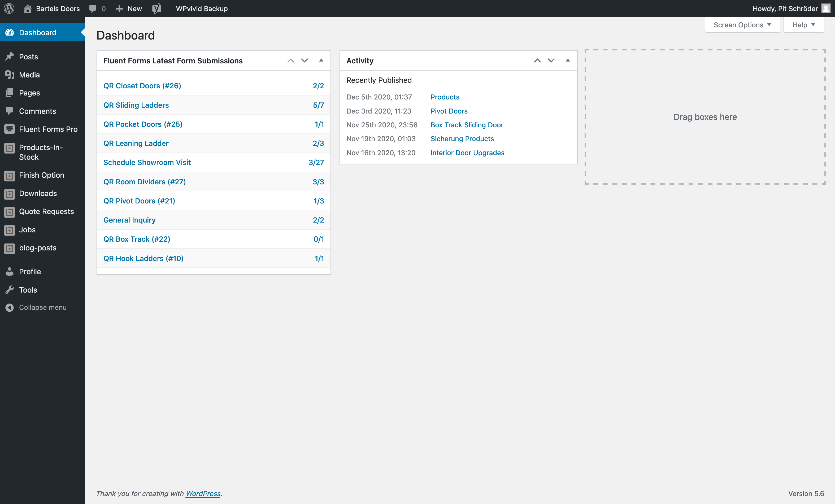Open the Schedule Showroom Visit form link
The image size is (835, 504).
pos(147,162)
